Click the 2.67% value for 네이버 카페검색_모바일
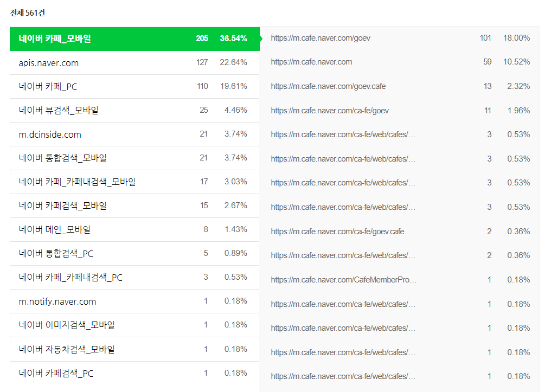Screen dimensions: 551x392 pos(236,205)
